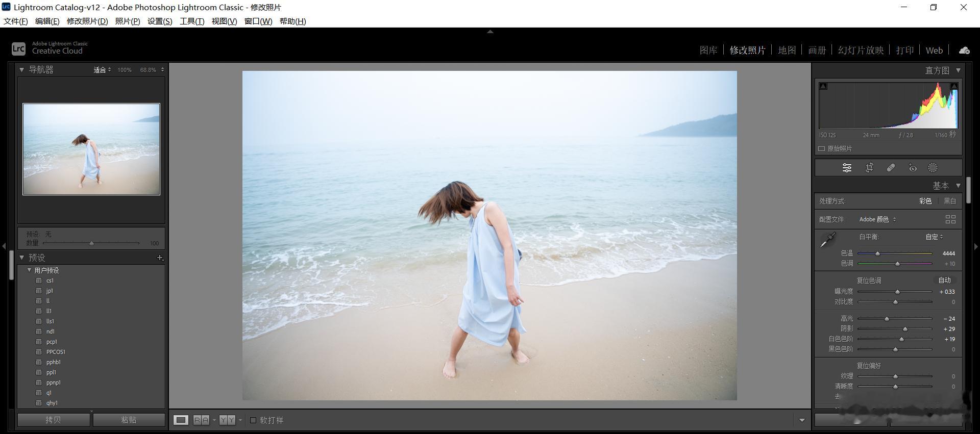Open the YY view options dropdown
Viewport: 980px width, 434px height.
(240, 420)
